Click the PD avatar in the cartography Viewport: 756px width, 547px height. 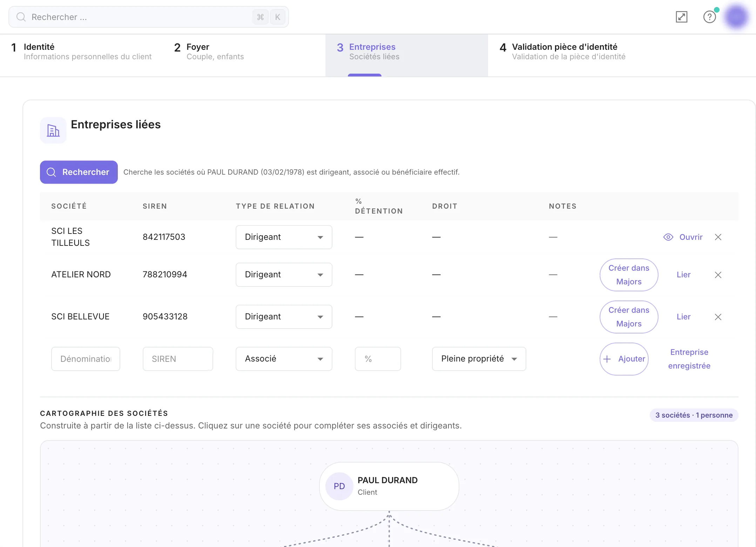click(339, 486)
